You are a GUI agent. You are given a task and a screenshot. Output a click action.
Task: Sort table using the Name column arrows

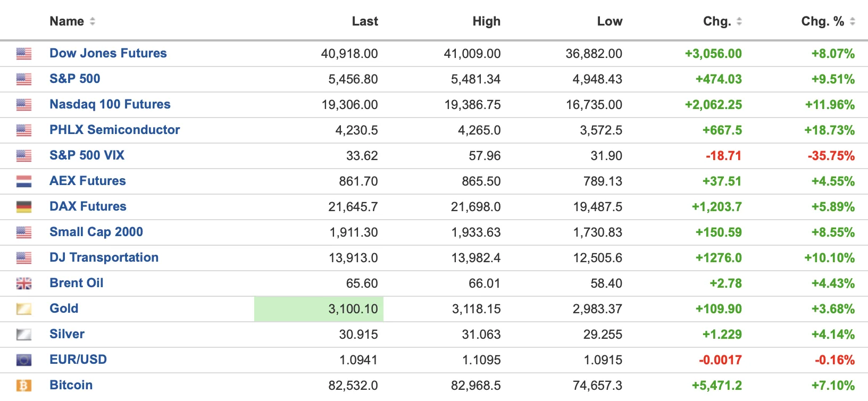tap(93, 21)
